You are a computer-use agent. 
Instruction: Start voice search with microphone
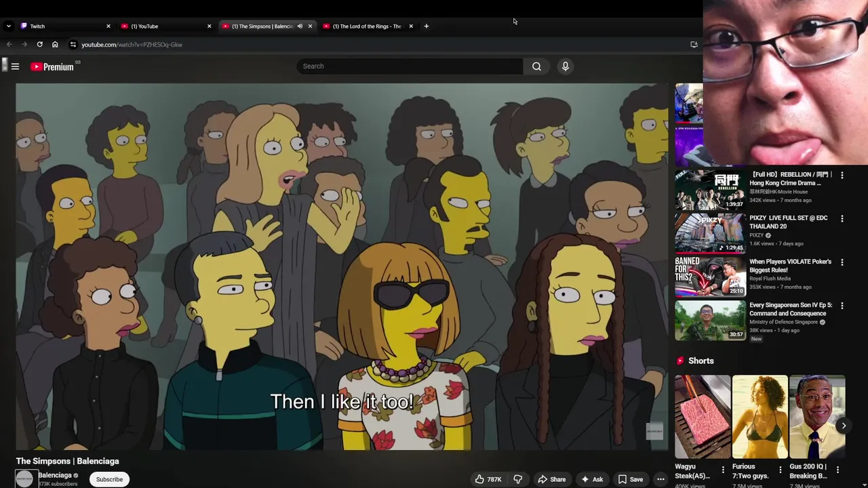[565, 66]
